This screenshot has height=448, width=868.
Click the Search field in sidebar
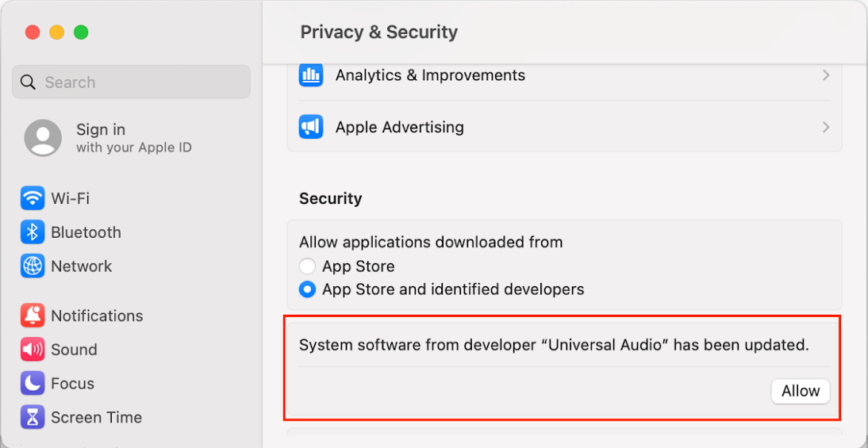click(x=131, y=82)
